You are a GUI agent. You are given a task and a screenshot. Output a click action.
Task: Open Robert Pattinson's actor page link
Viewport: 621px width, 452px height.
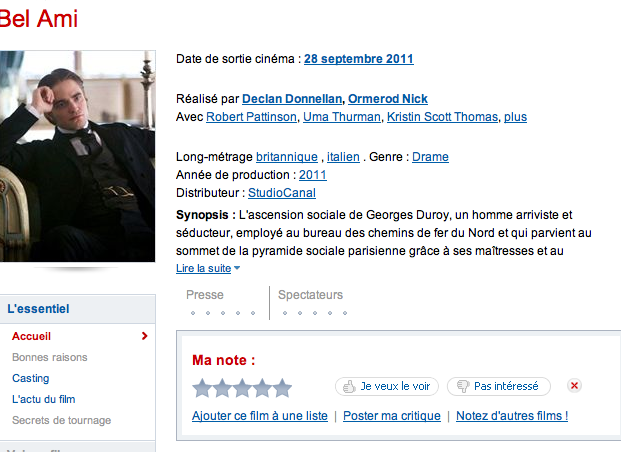[252, 117]
